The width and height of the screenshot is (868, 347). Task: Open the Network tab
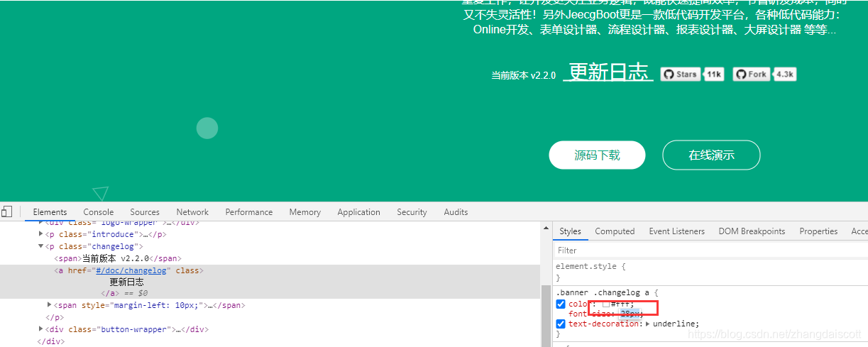tap(192, 212)
